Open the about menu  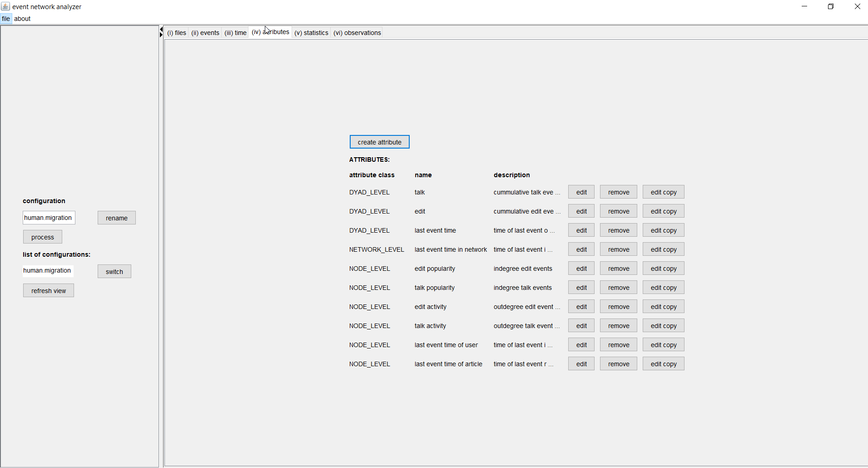(22, 19)
